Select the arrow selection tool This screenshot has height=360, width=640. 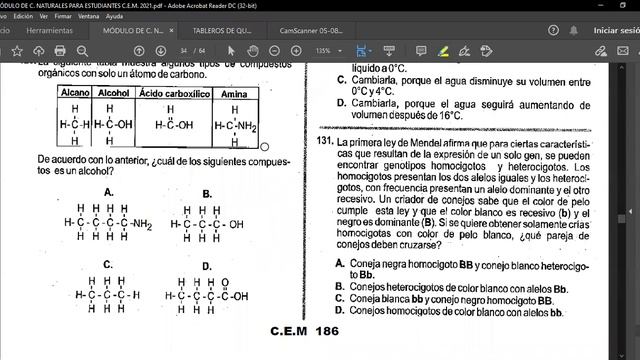point(231,51)
